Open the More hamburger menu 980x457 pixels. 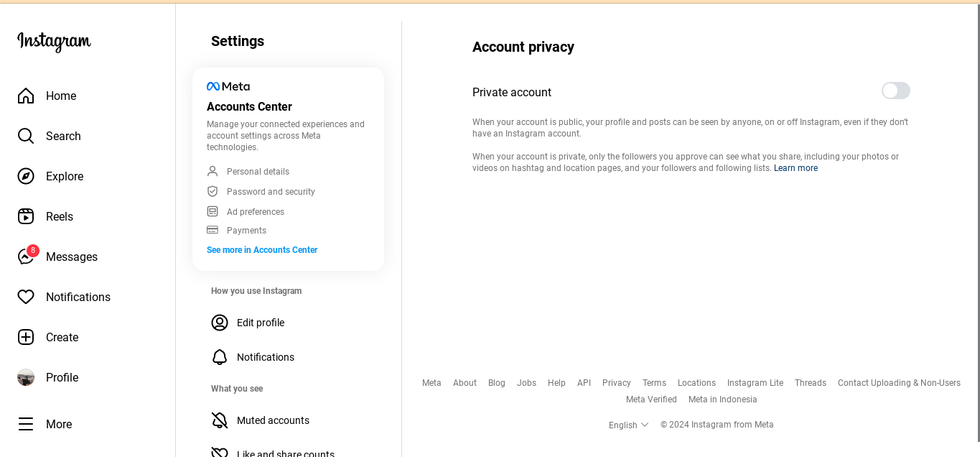26,424
